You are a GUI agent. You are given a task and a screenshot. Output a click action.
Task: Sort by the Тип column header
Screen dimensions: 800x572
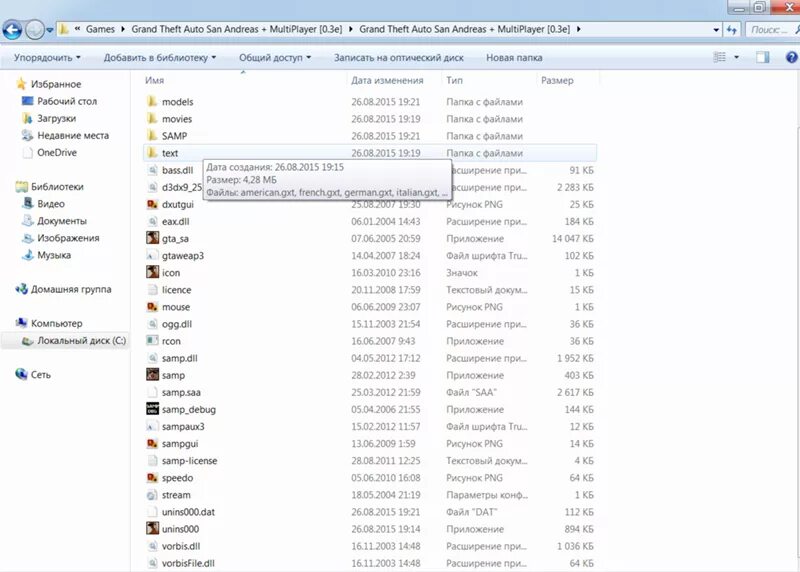click(x=454, y=80)
